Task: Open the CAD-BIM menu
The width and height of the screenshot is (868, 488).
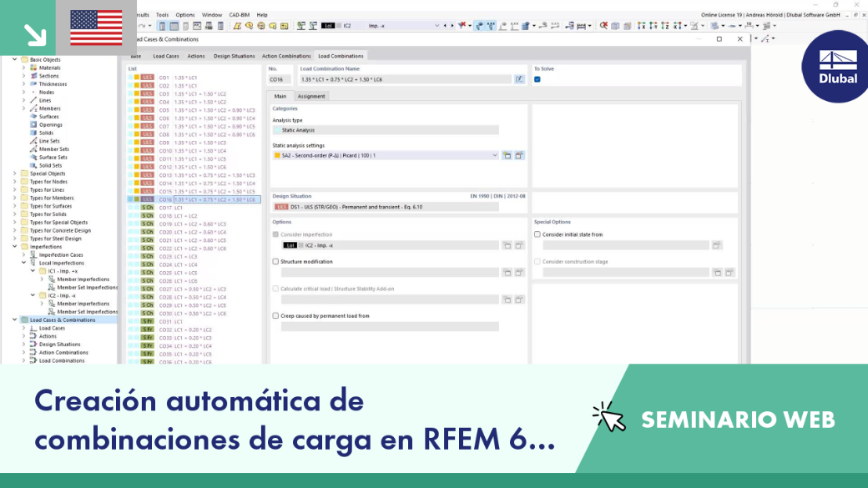Action: tap(240, 15)
